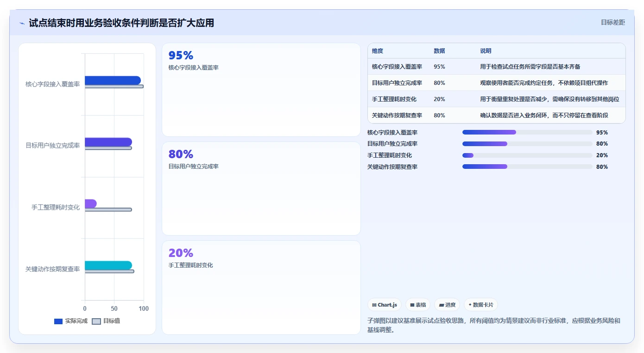Click the 目标用户独立完成率 progress bar

tap(527, 144)
